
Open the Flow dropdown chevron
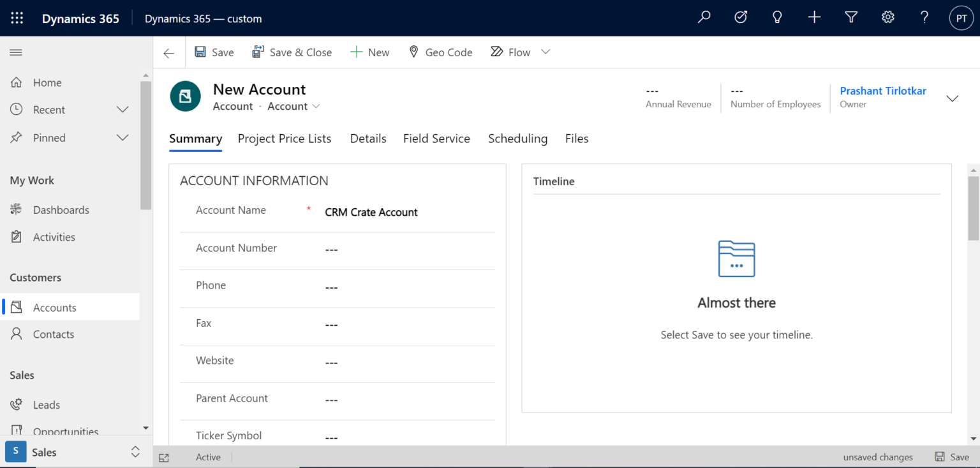[x=546, y=52]
